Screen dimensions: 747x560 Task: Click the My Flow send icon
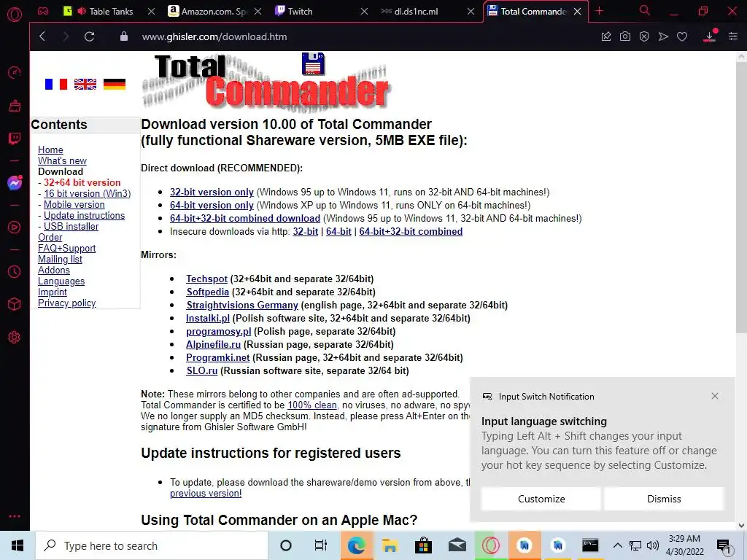(663, 36)
